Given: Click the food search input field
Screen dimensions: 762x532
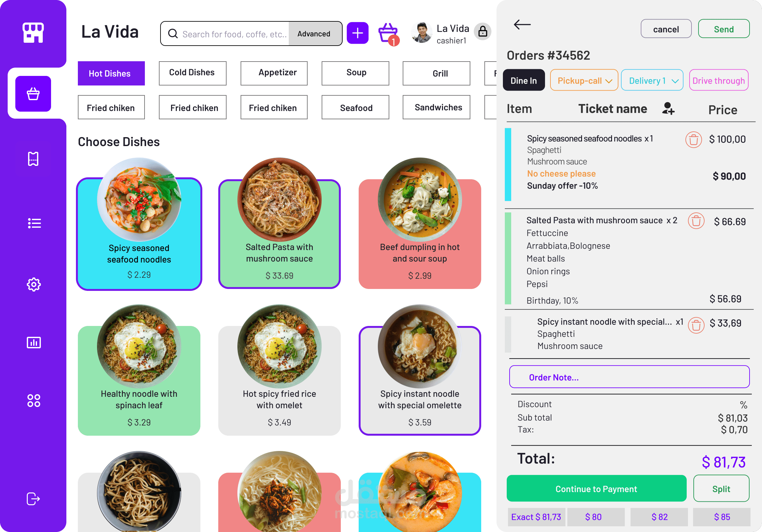Looking at the screenshot, I should [232, 33].
